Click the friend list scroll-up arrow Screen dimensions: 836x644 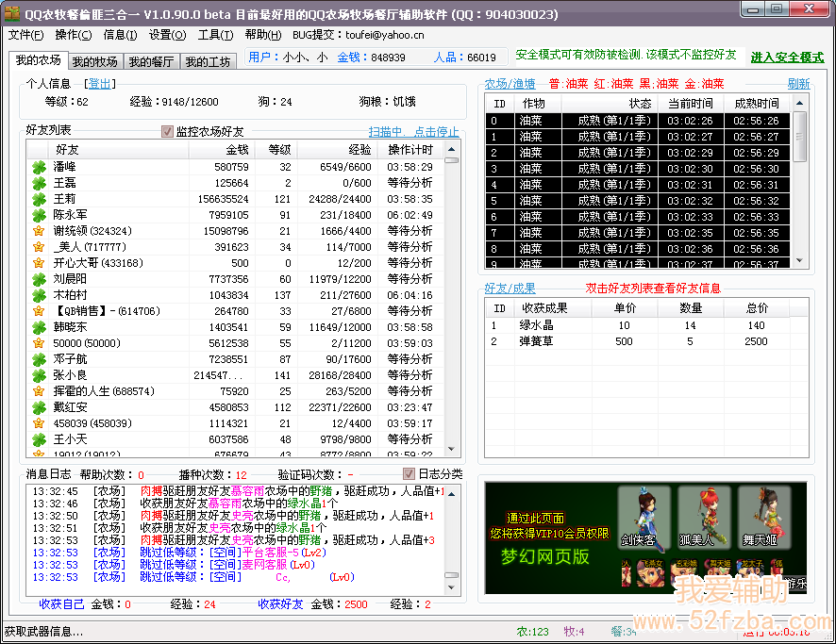point(452,150)
